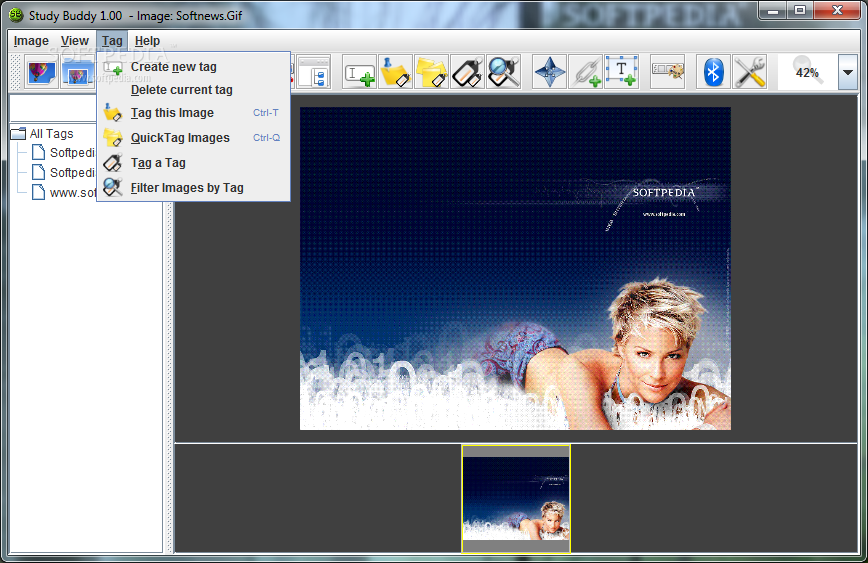Open settings with the wrench-screwdriver icon
868x563 pixels.
750,72
